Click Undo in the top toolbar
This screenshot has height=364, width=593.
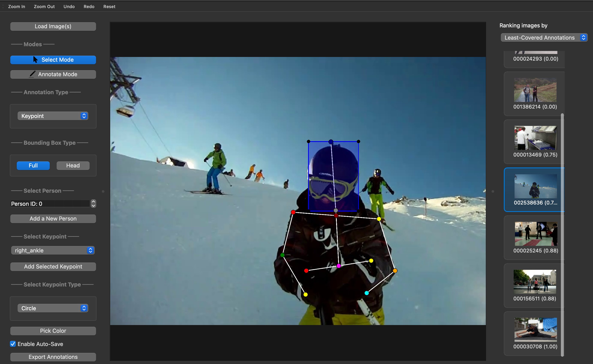(x=69, y=6)
